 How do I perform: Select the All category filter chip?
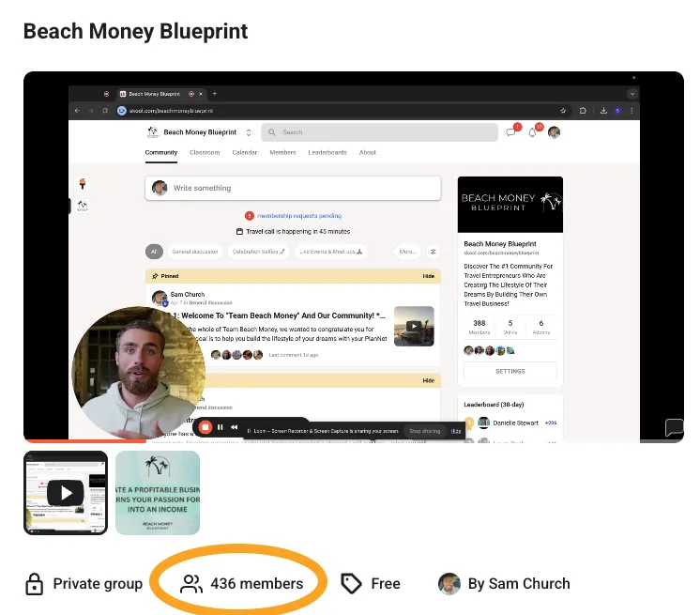point(154,252)
